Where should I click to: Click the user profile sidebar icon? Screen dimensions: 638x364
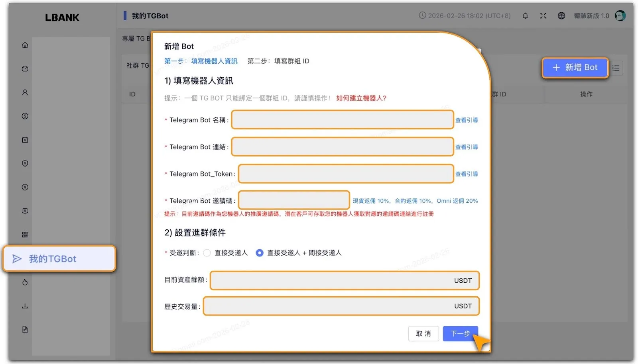25,92
